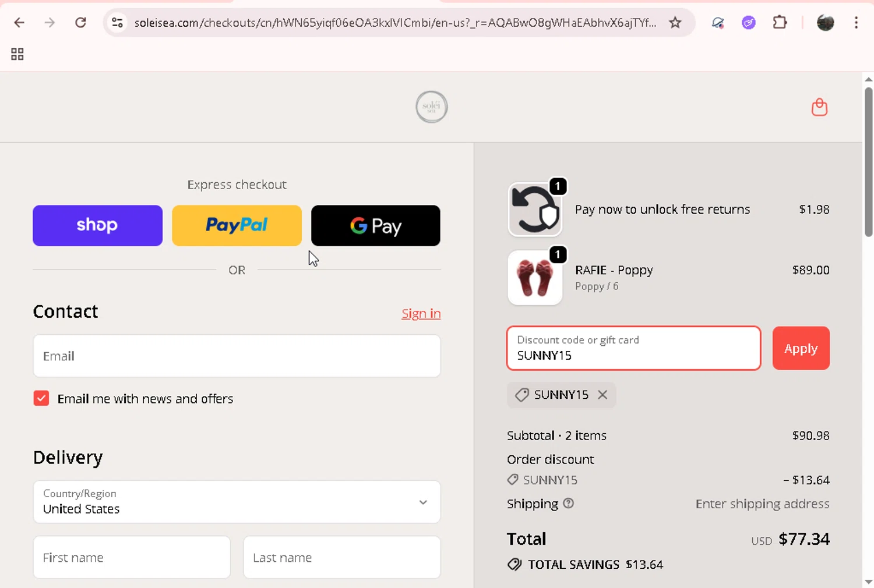Viewport: 874px width, 588px height.
Task: Pay with Google Pay express checkout
Action: pyautogui.click(x=376, y=225)
